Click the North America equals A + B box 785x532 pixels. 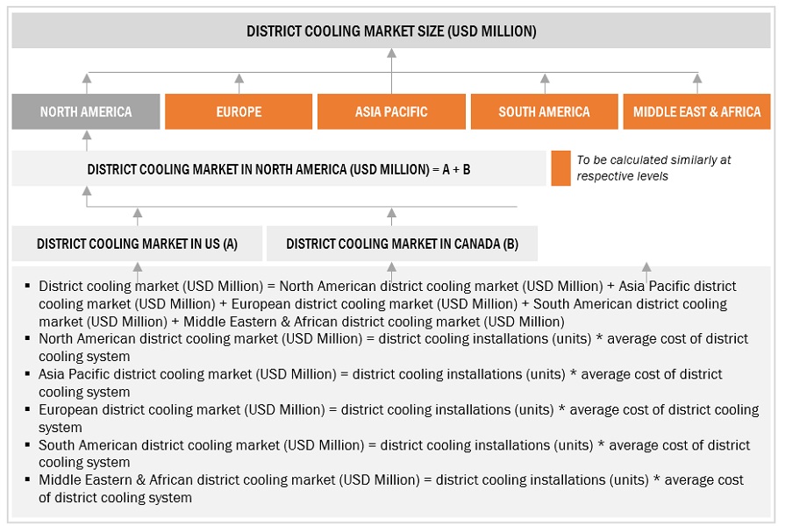coord(278,169)
